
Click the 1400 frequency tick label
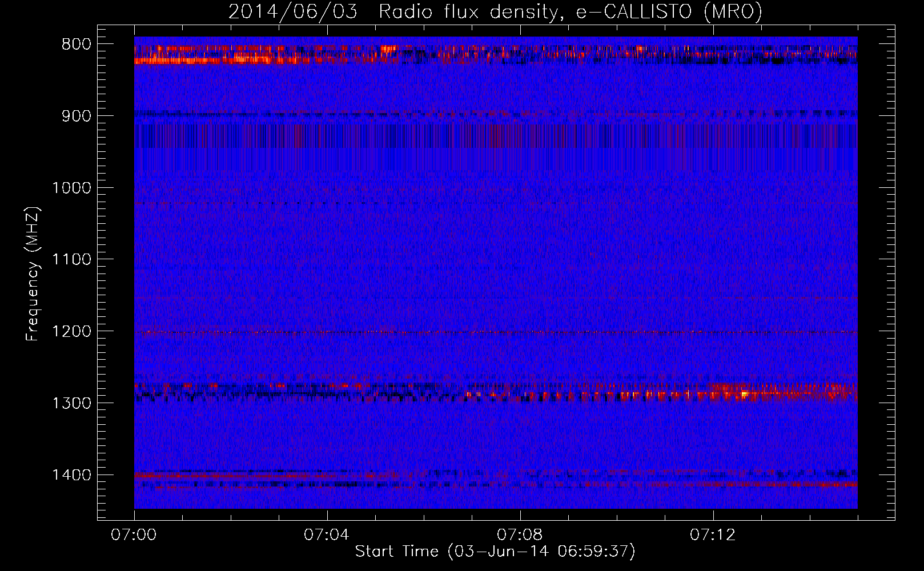coord(71,475)
